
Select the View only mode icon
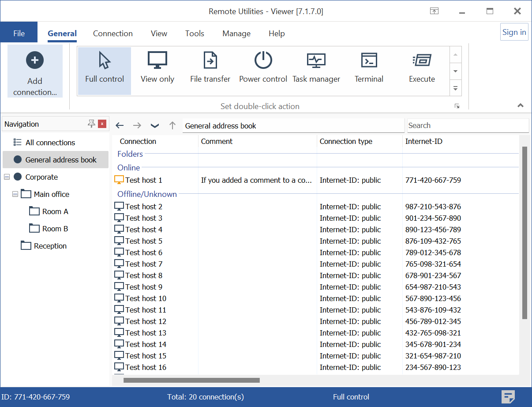coord(157,61)
